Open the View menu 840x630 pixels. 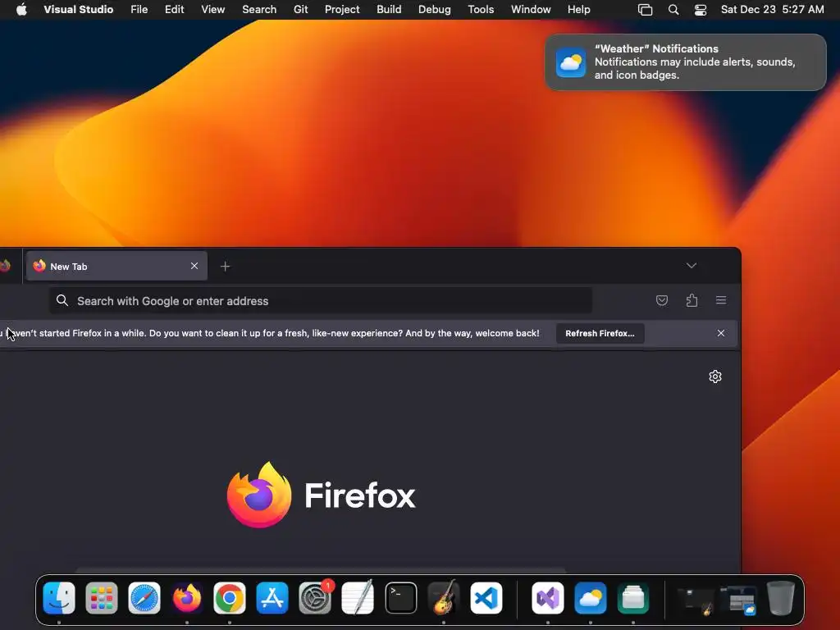pos(212,10)
